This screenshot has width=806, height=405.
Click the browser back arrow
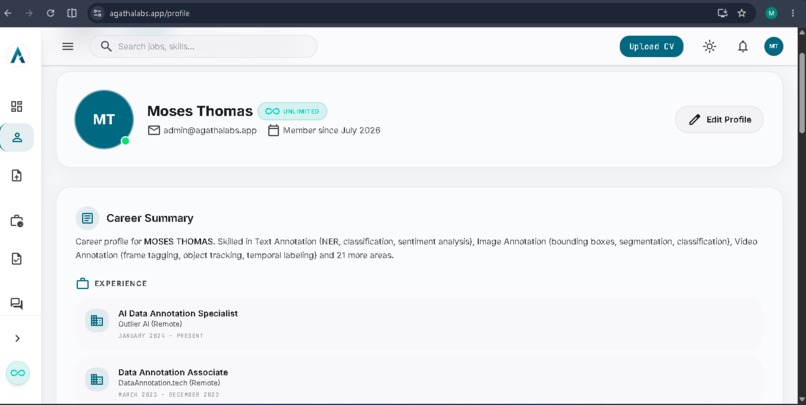tap(8, 13)
